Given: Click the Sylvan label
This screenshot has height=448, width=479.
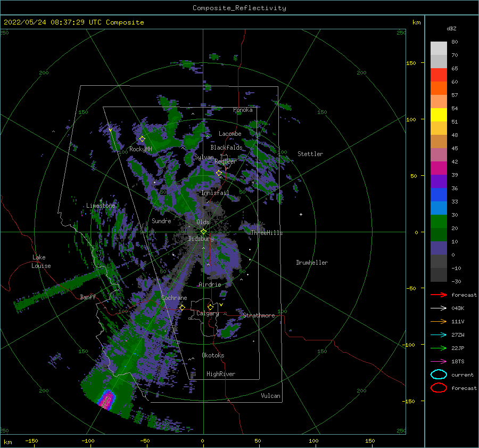Looking at the screenshot, I should [x=204, y=157].
